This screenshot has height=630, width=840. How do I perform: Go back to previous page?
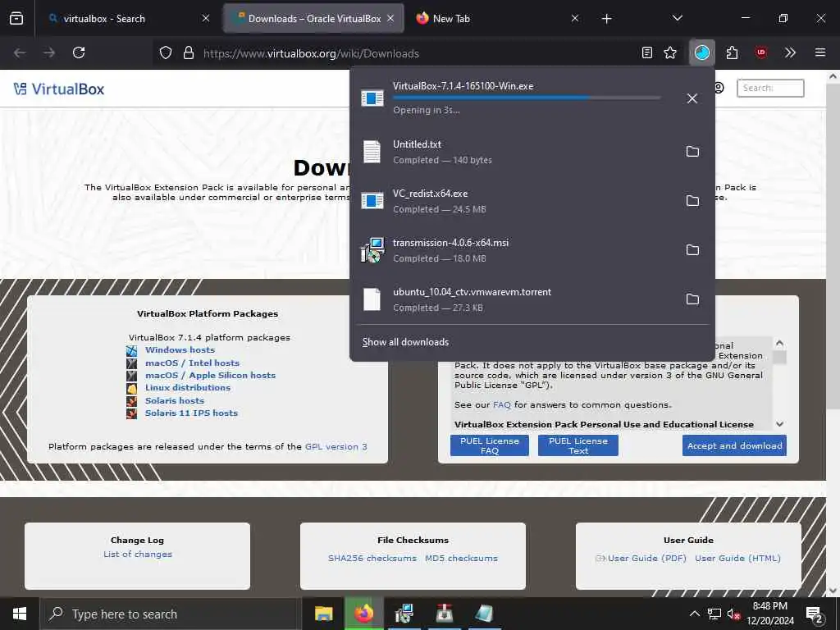(20, 52)
